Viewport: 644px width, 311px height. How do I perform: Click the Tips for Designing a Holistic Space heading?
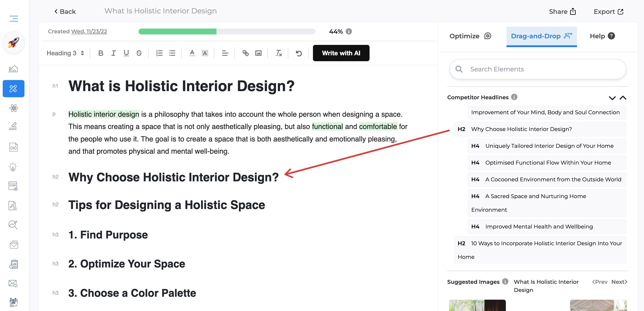tap(166, 205)
